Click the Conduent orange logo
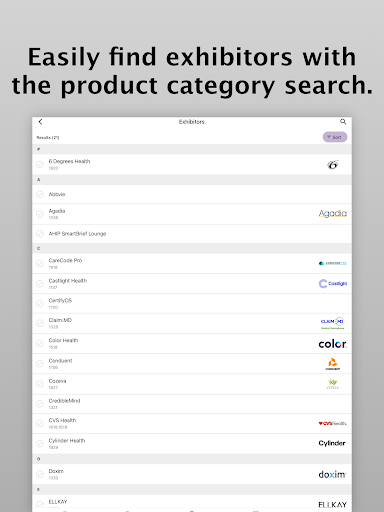 (x=332, y=364)
